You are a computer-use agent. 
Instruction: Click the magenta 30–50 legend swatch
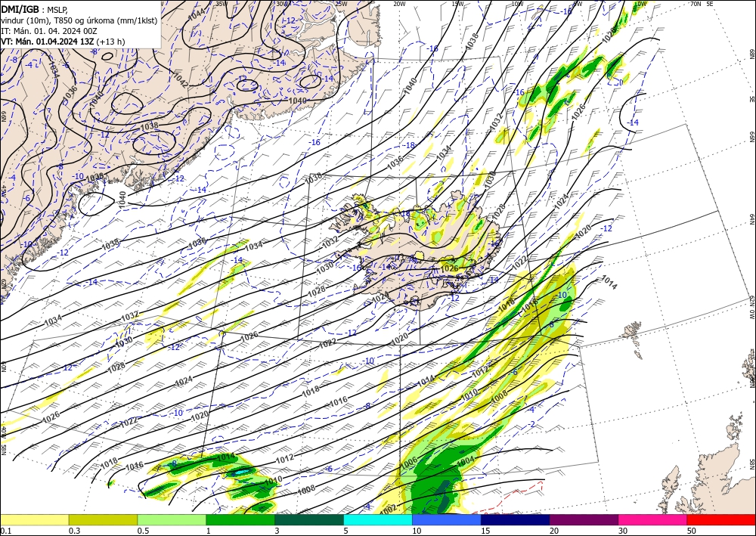653,519
